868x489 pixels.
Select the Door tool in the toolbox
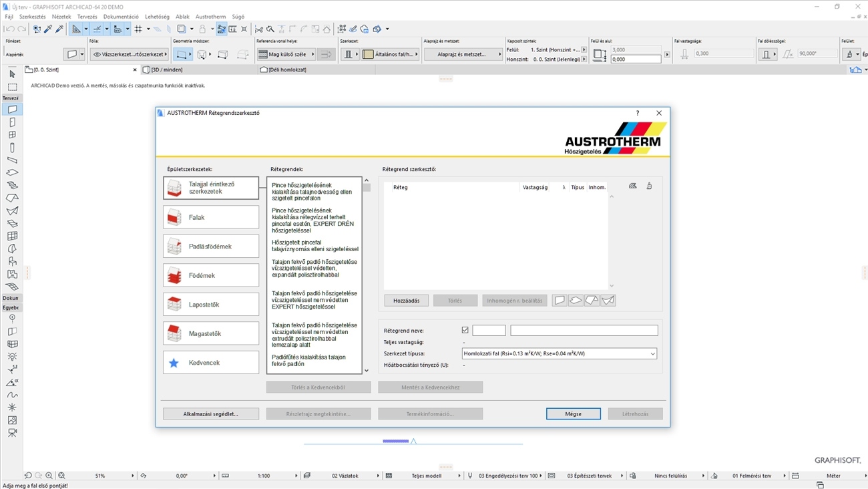pyautogui.click(x=12, y=122)
